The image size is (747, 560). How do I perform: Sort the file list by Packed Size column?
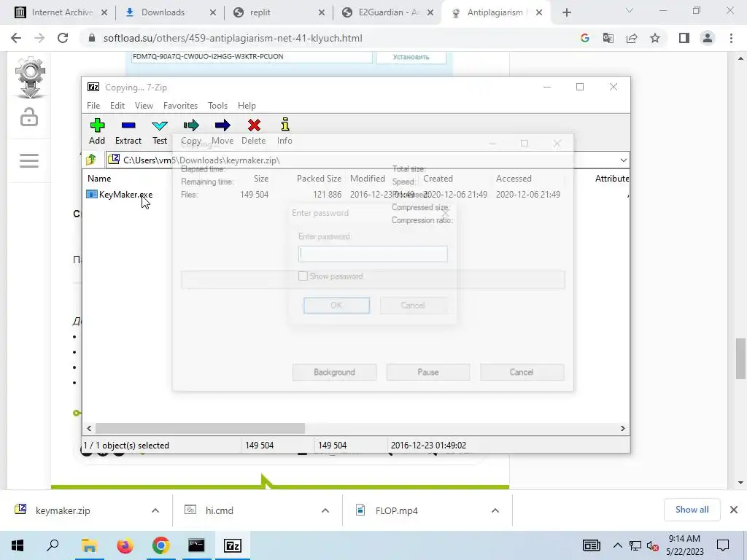[319, 179]
